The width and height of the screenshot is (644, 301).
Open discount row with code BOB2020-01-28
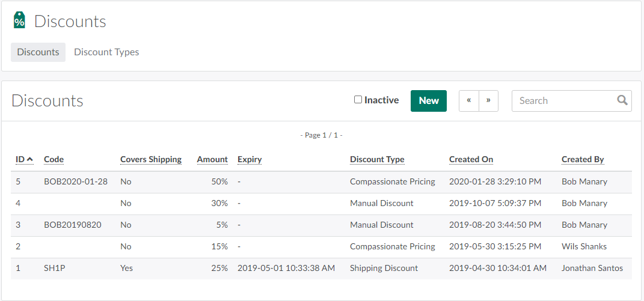76,181
